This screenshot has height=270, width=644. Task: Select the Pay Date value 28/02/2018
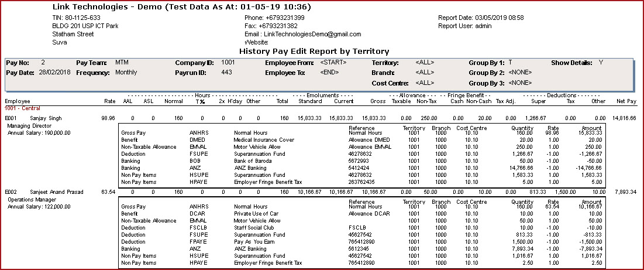coord(56,72)
